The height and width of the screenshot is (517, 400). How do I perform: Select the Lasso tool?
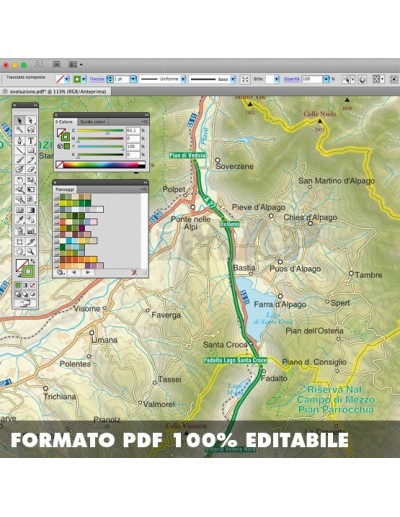(31, 130)
